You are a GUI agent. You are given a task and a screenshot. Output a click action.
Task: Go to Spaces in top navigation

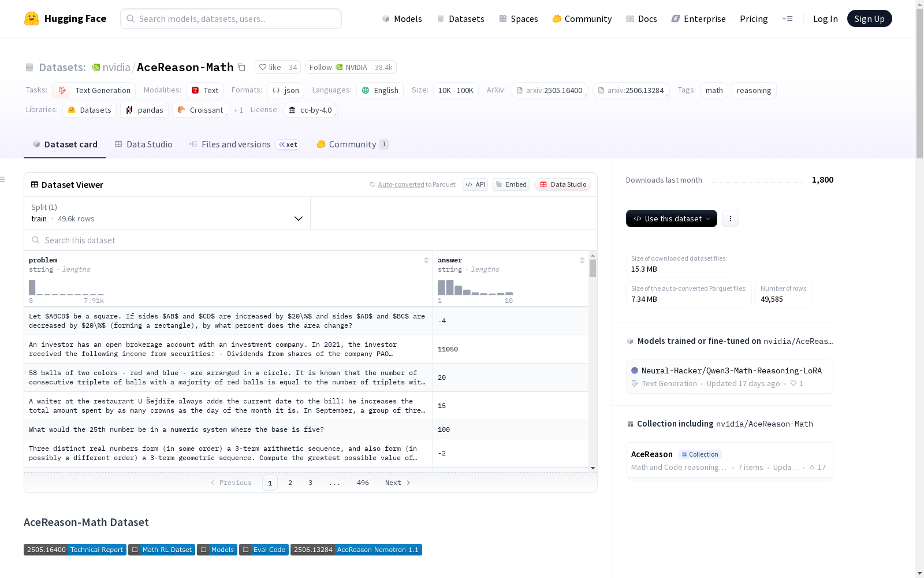click(x=519, y=18)
